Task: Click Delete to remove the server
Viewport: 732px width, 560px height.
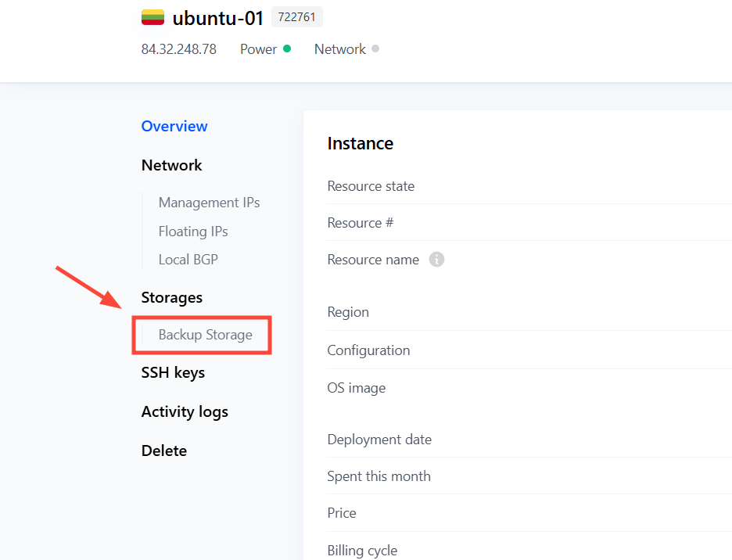Action: (164, 451)
